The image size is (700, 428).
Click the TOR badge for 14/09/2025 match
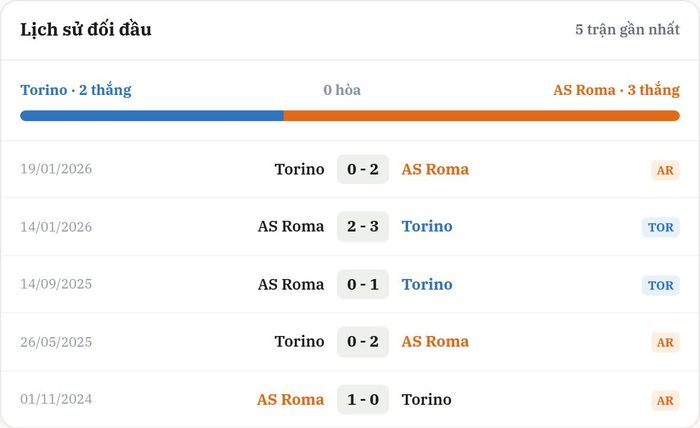point(661,285)
